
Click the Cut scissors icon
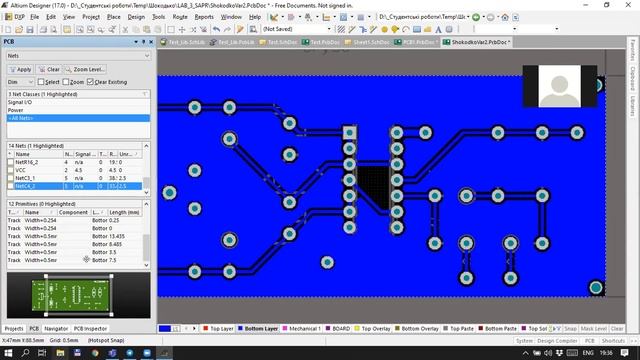tap(125, 29)
